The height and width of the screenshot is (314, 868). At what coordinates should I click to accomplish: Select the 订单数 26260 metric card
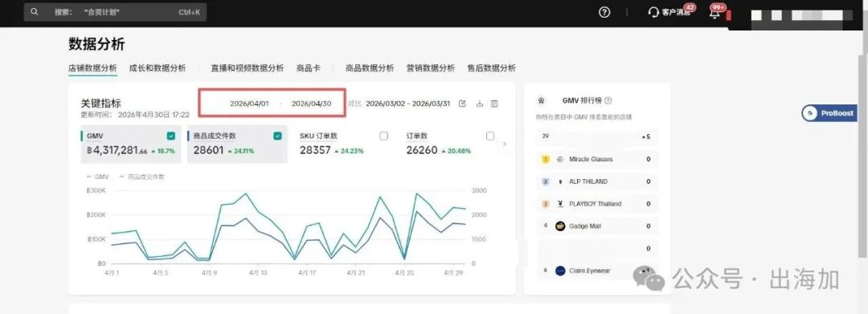(x=449, y=144)
